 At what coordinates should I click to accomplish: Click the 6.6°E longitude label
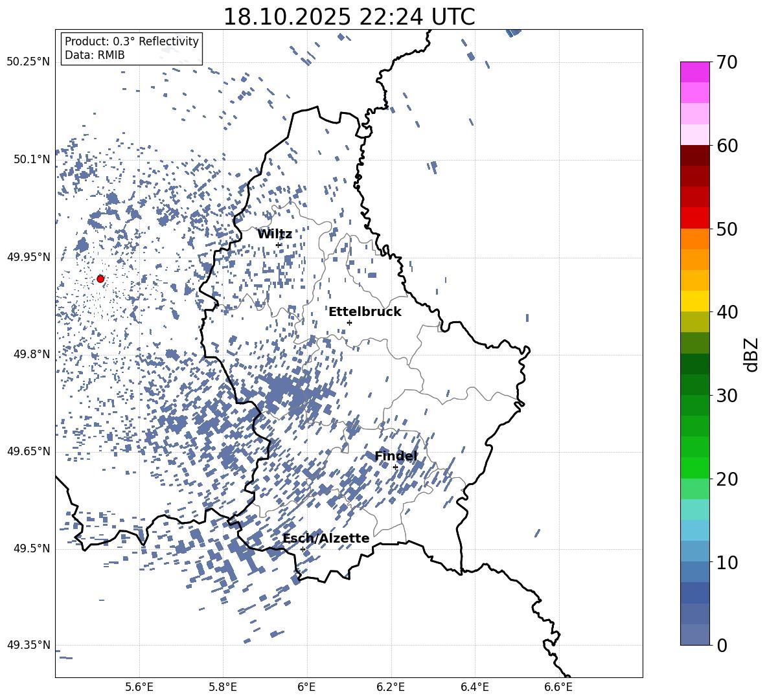click(558, 687)
